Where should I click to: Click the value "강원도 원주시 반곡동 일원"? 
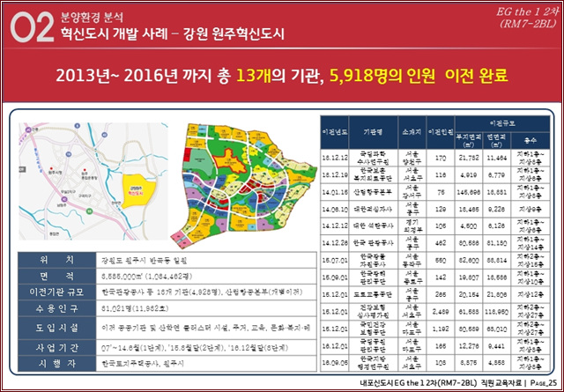[x=145, y=261]
